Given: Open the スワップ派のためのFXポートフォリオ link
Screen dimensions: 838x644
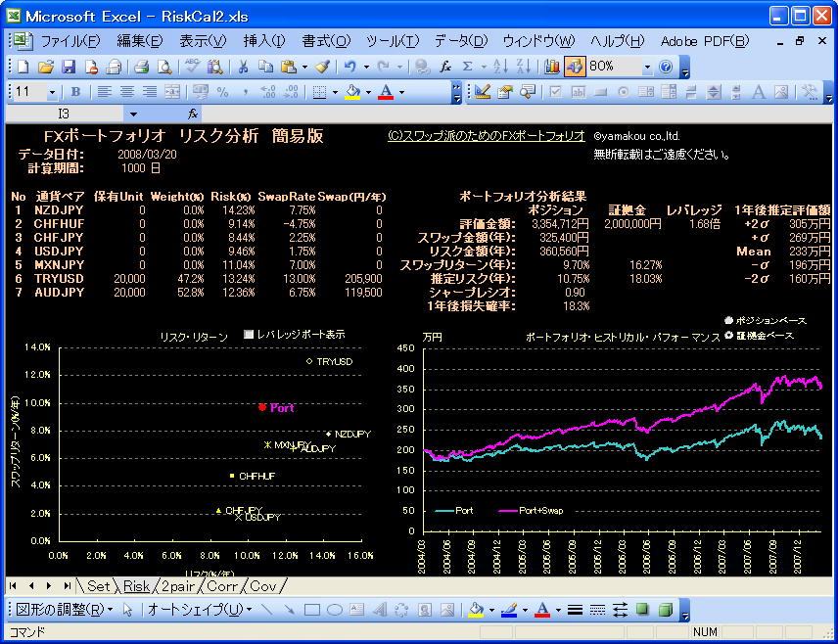Looking at the screenshot, I should pos(487,136).
